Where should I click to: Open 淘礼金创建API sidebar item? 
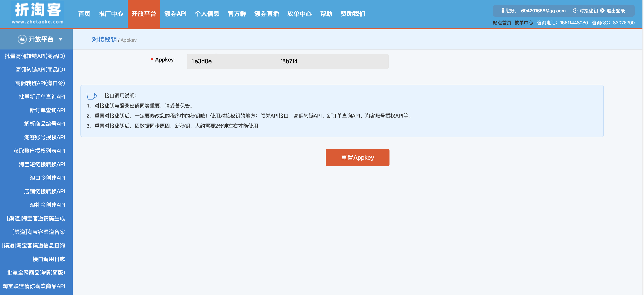coord(47,205)
